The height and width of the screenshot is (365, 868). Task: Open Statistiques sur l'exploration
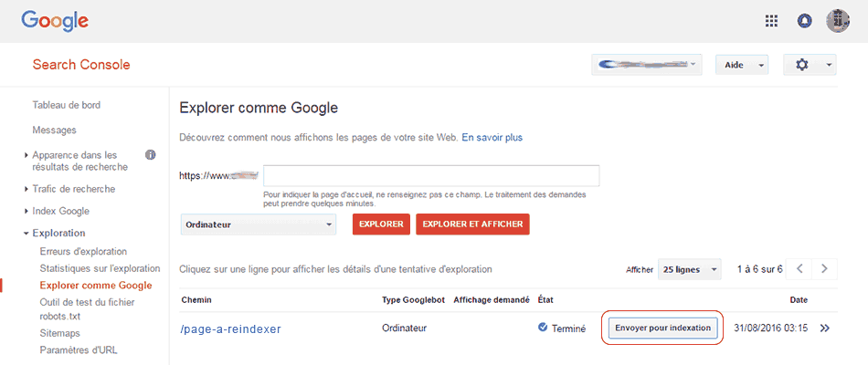tap(101, 268)
